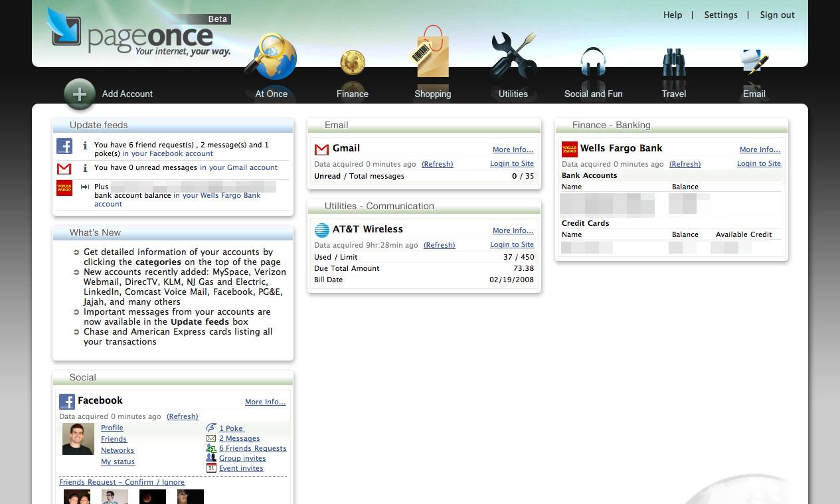840x504 pixels.
Task: Select the Finance menu label
Action: (353, 94)
